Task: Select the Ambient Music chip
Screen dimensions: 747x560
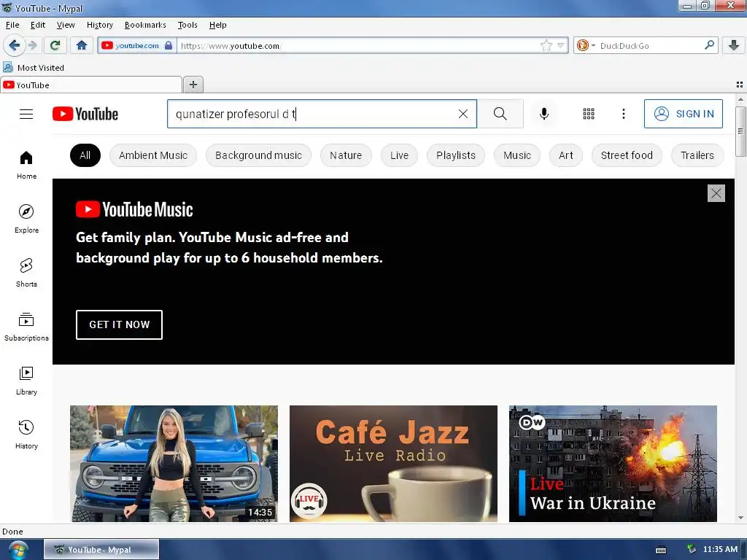Action: (153, 155)
